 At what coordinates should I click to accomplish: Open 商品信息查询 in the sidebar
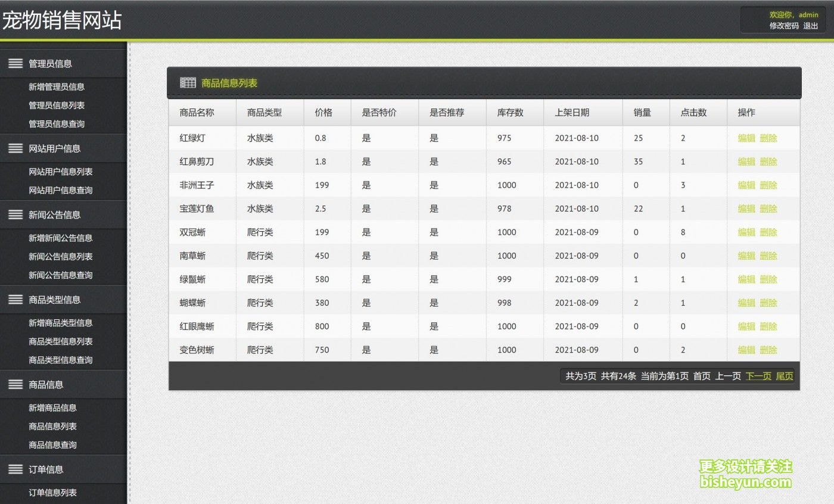click(52, 445)
